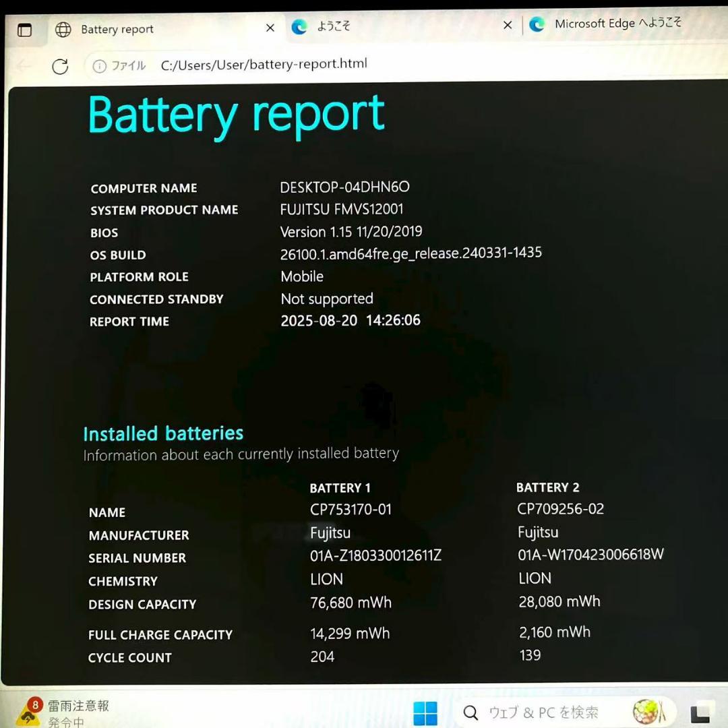The height and width of the screenshot is (728, 728).
Task: Click the OS BUILD label
Action: pos(118,255)
